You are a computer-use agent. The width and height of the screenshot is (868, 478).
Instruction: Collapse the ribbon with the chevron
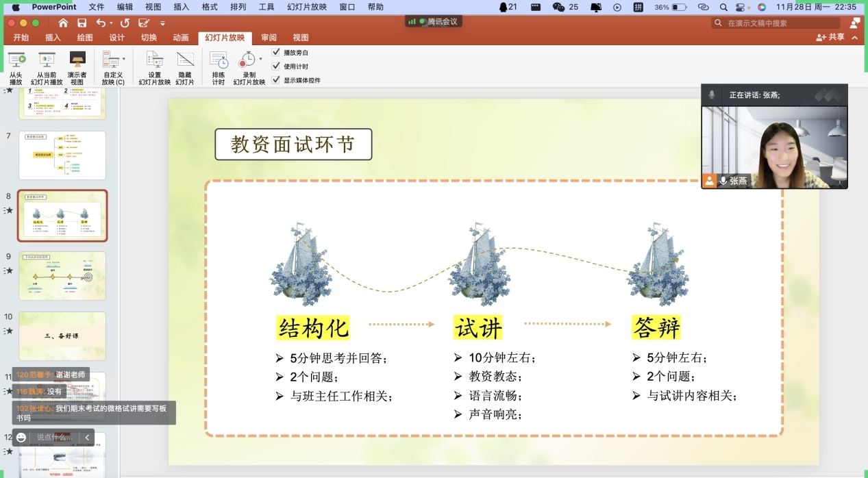tap(855, 38)
